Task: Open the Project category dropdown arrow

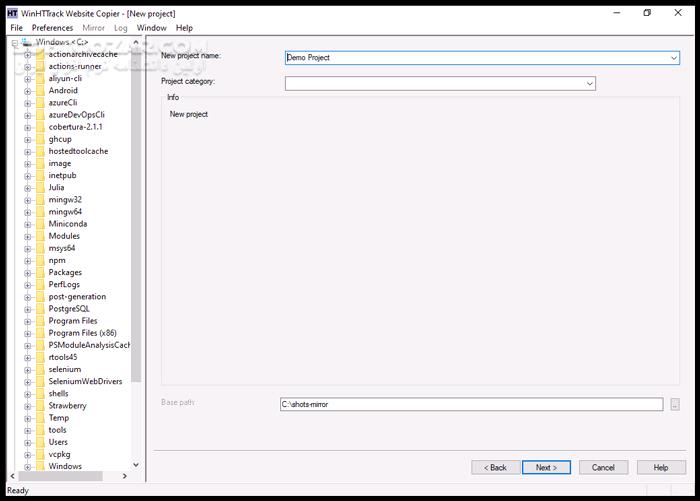Action: (590, 84)
